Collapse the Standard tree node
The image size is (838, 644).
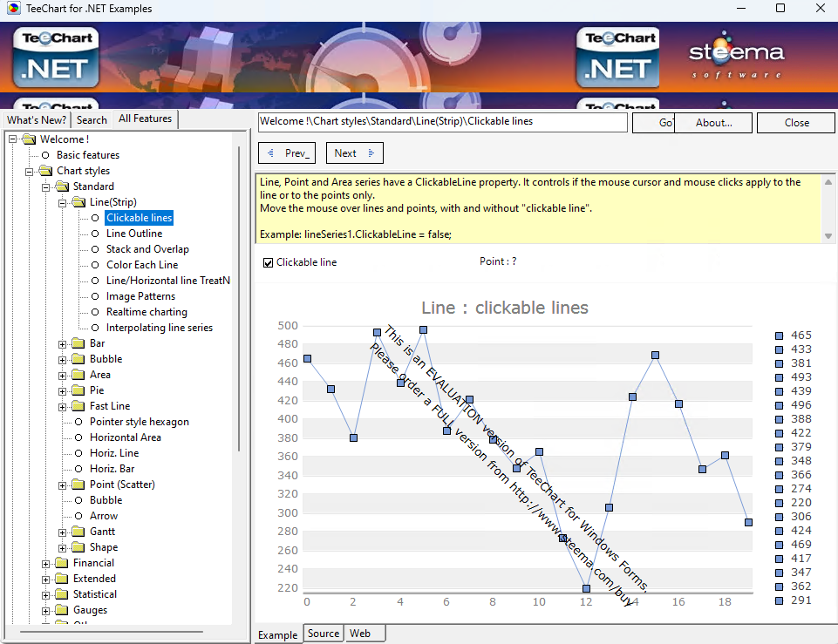coord(46,186)
